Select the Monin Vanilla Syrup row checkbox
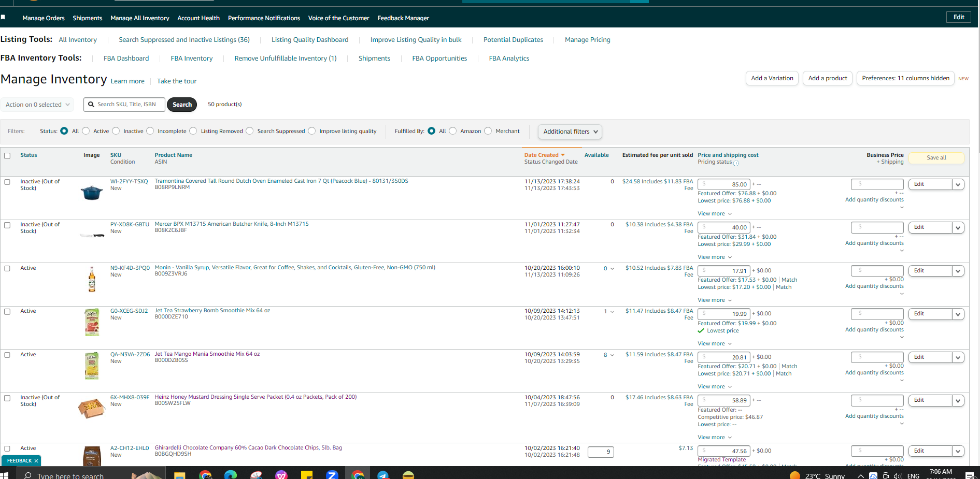Viewport: 980px width, 479px height. click(x=7, y=269)
